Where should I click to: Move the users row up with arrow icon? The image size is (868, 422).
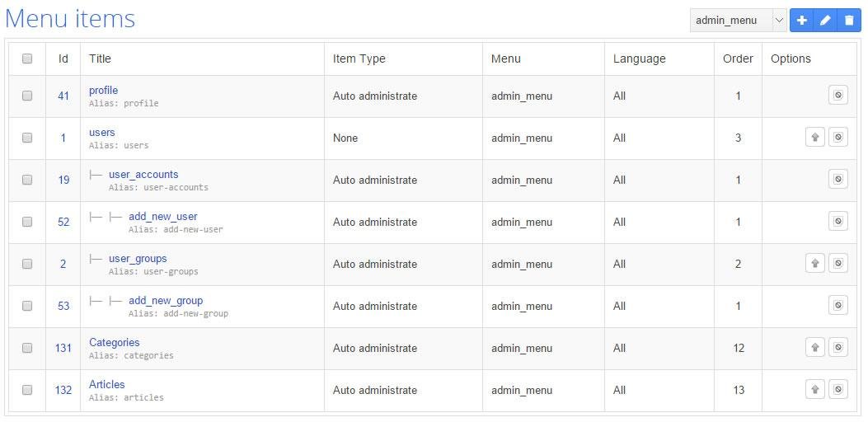[x=814, y=138]
